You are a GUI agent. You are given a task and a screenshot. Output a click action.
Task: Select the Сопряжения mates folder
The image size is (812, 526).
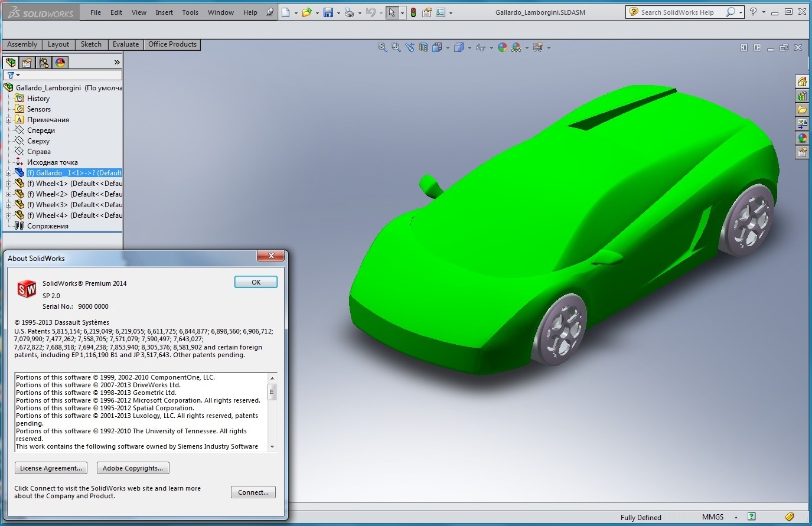[x=48, y=226]
